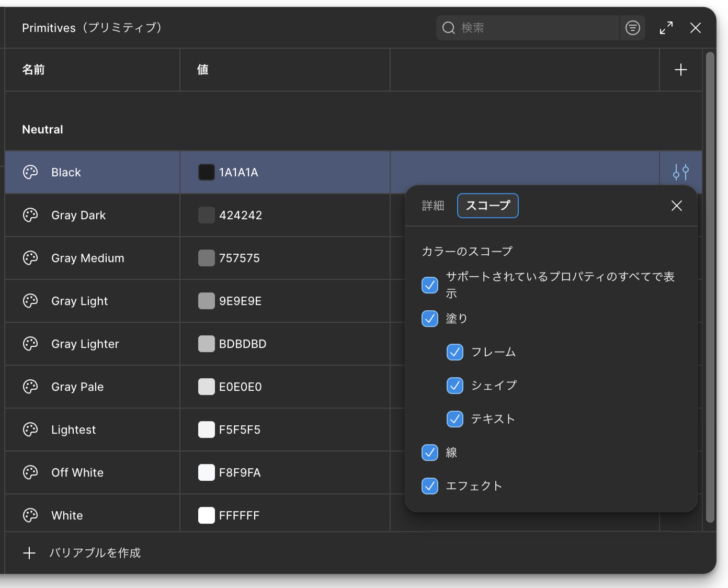Toggle the テキスト scope checkbox
This screenshot has height=588, width=728.
pyautogui.click(x=455, y=419)
